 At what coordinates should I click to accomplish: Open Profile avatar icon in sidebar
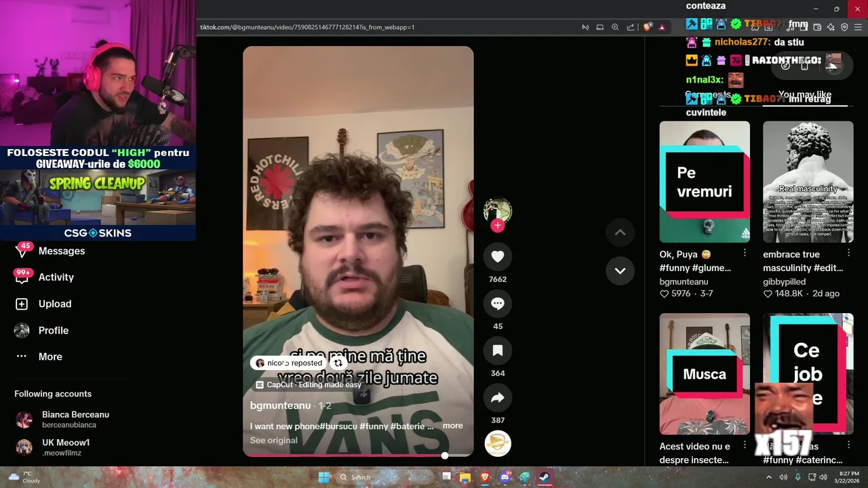[x=22, y=330]
